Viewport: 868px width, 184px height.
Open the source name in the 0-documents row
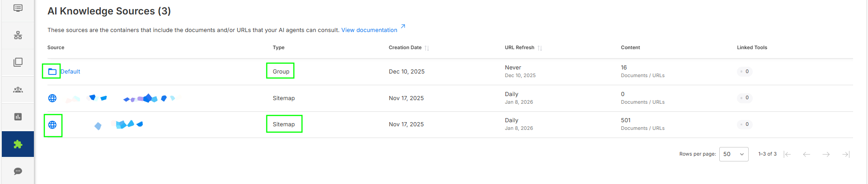click(120, 98)
